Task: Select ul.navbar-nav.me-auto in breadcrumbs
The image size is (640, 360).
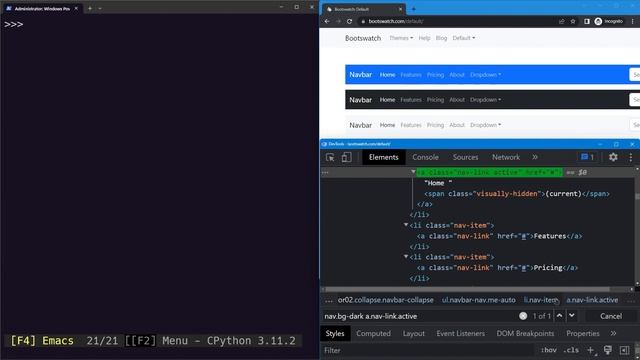Action: point(478,300)
